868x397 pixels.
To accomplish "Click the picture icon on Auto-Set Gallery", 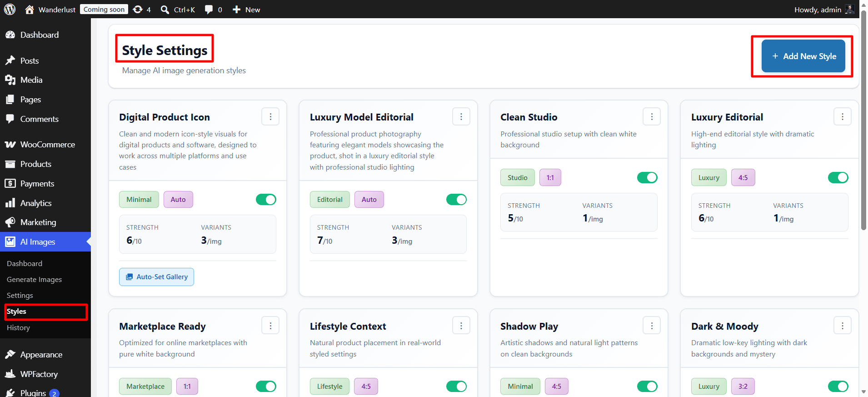I will coord(130,277).
